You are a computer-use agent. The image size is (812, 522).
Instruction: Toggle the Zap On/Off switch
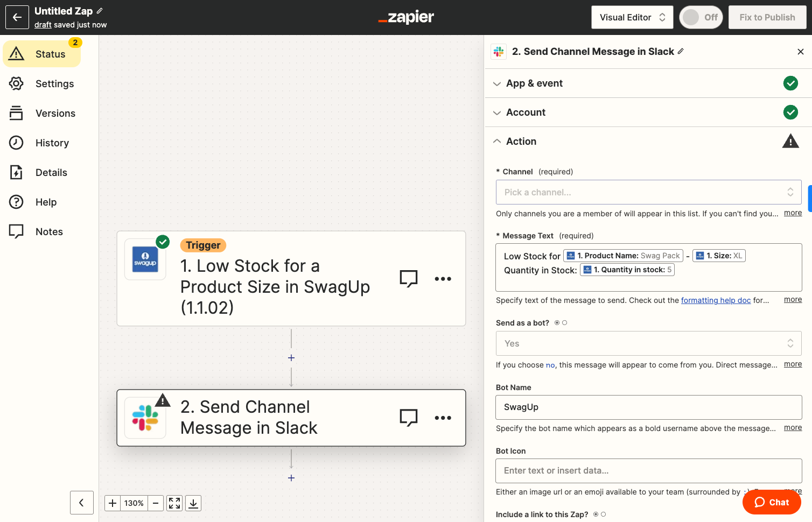click(701, 17)
